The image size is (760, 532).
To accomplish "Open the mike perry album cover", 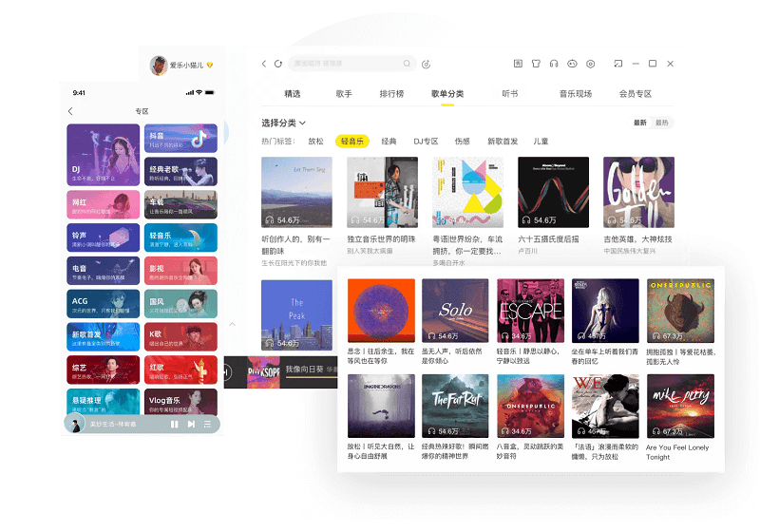I will click(x=680, y=406).
